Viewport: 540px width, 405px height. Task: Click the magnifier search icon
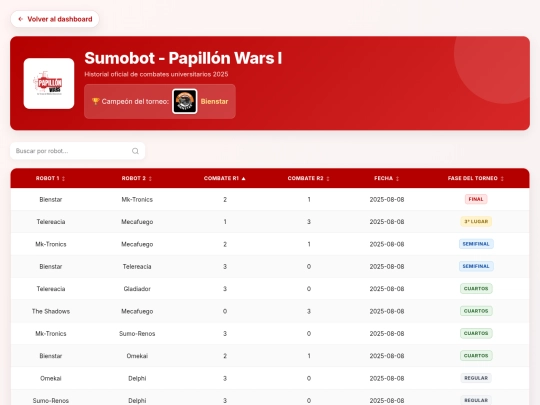click(135, 151)
